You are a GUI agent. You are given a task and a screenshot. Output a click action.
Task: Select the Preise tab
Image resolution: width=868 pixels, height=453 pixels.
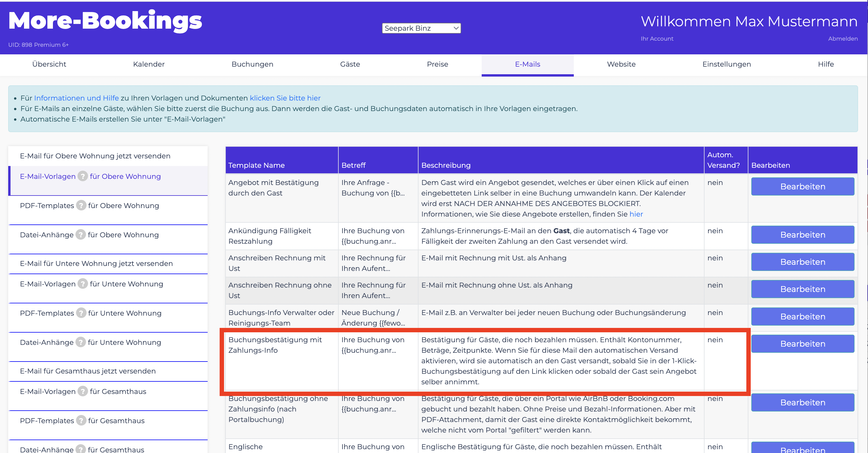438,64
